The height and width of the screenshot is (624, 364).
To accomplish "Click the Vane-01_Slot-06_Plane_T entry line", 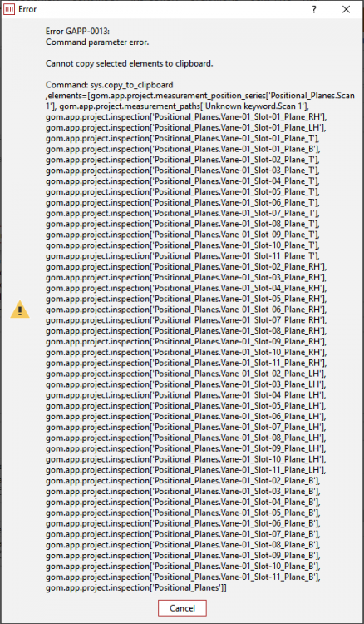I will [x=182, y=203].
